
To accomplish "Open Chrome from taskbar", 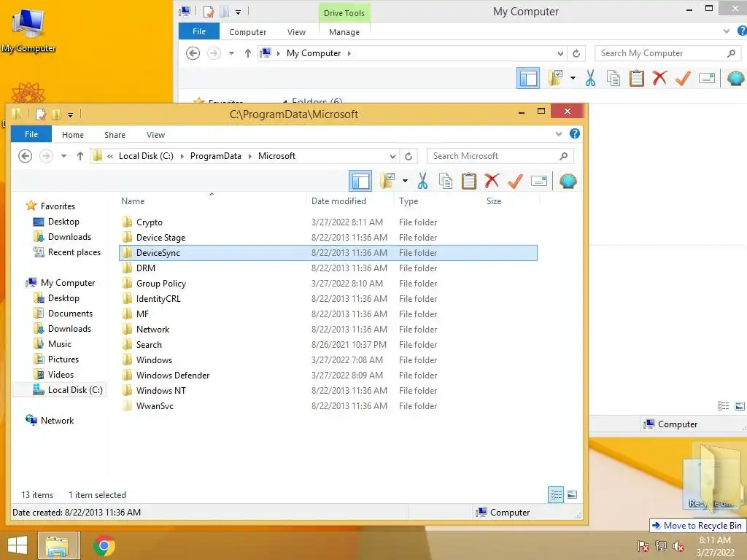I will coord(104,545).
